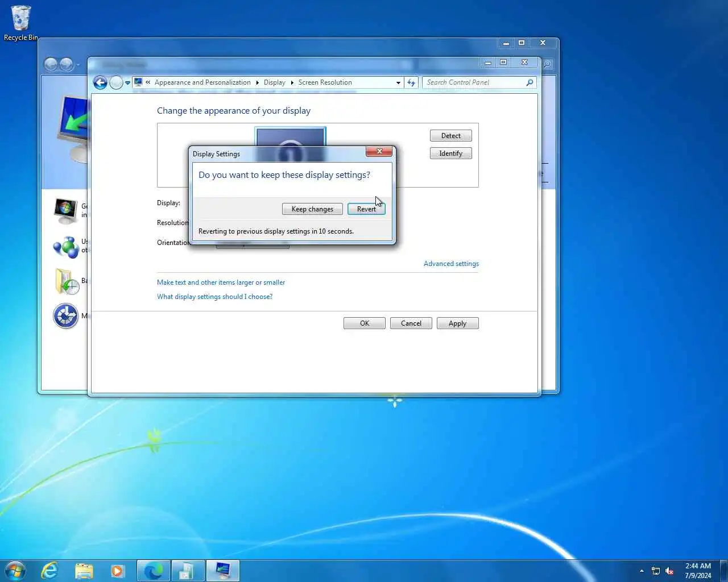The width and height of the screenshot is (728, 582).
Task: Click the 'Display:' label
Action: 168,203
